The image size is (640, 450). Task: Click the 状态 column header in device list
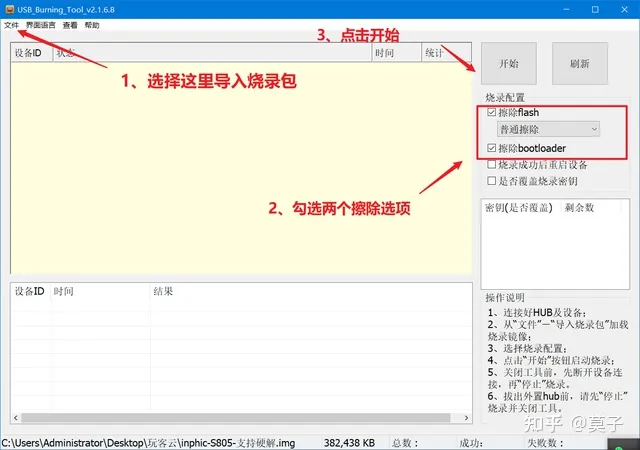point(64,52)
